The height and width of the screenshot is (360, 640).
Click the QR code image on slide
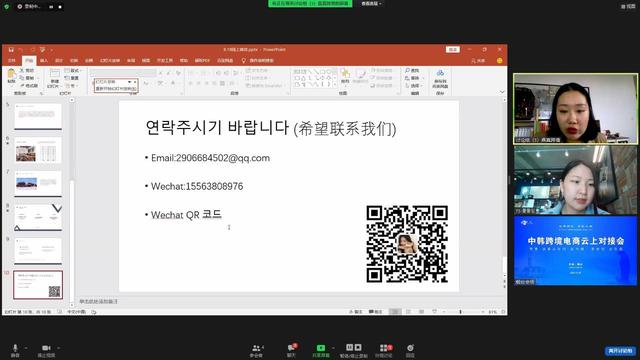point(407,244)
